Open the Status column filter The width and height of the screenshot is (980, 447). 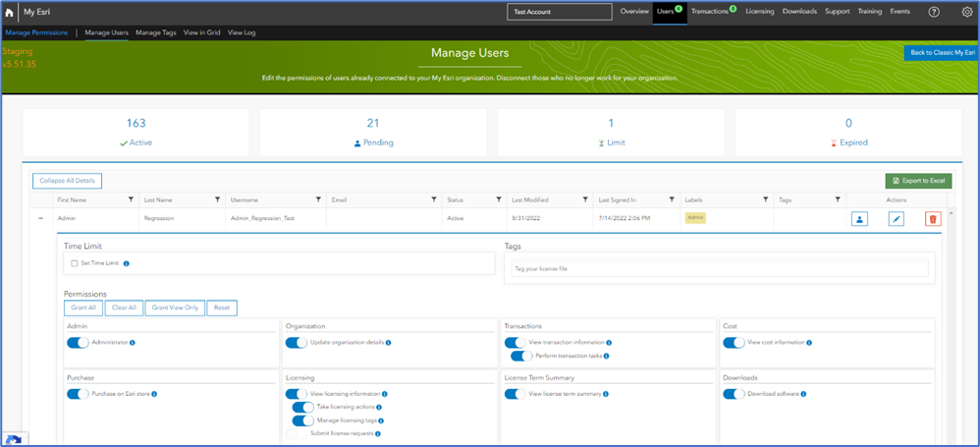click(499, 200)
